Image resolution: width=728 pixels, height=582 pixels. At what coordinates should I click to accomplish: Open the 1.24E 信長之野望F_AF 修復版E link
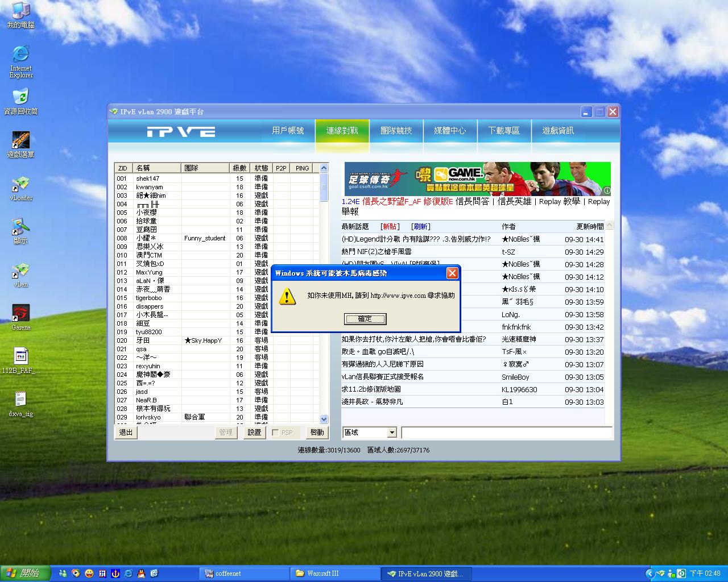point(397,202)
